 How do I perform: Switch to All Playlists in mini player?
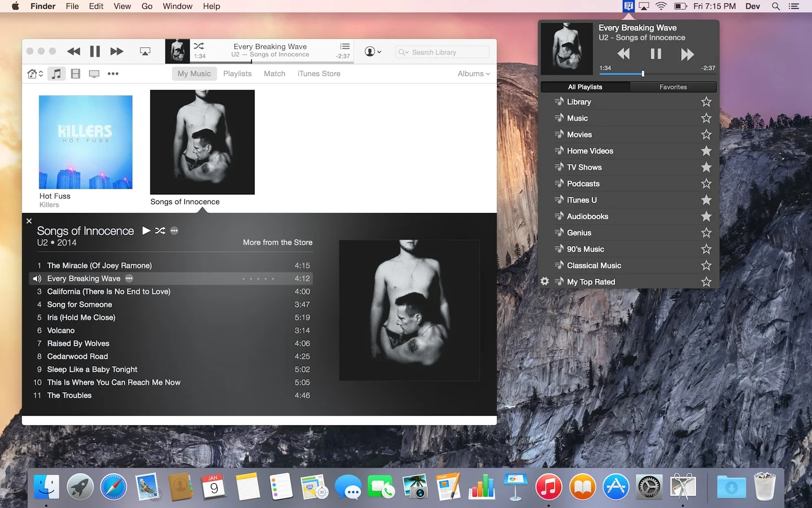(585, 87)
